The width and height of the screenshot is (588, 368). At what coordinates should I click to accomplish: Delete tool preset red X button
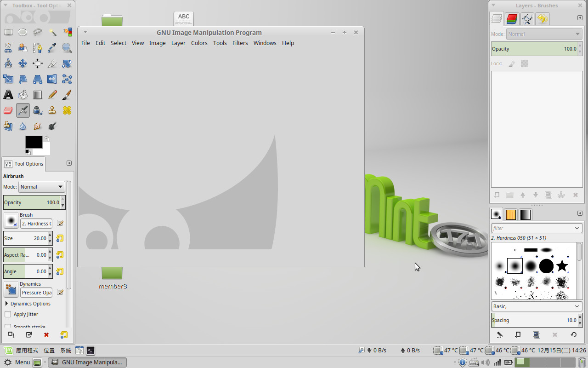pos(46,335)
